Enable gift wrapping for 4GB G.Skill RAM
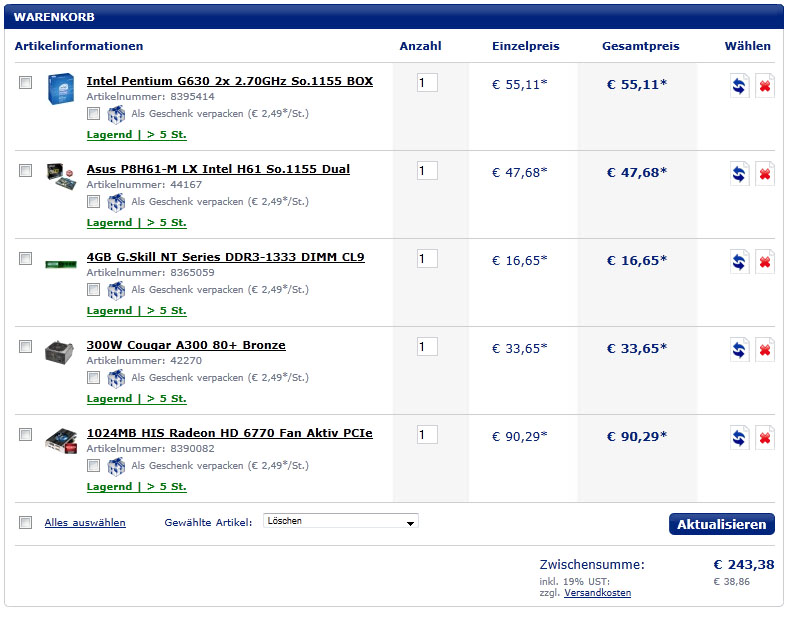 93,289
